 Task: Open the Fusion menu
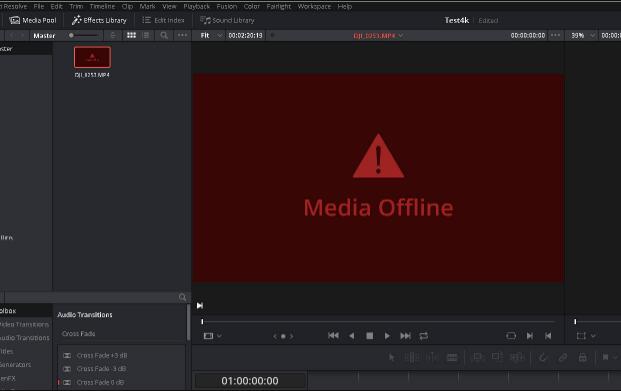pyautogui.click(x=227, y=6)
